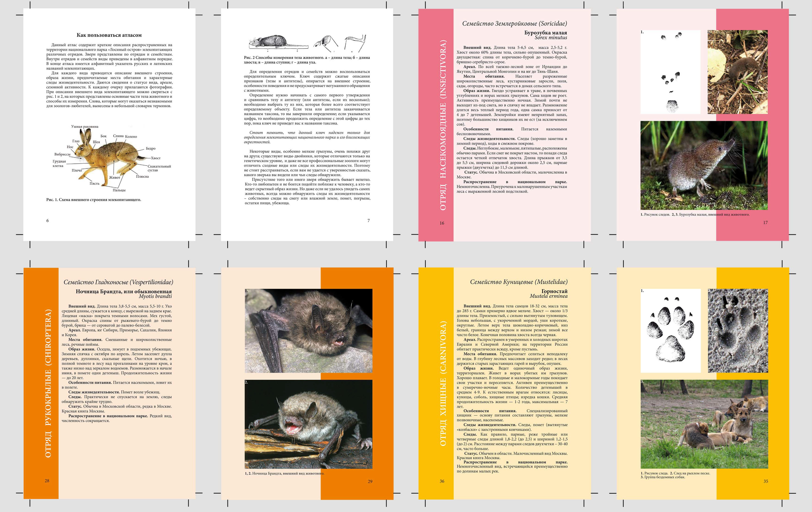Click the small shrew-in-leaves photo

click(737, 72)
